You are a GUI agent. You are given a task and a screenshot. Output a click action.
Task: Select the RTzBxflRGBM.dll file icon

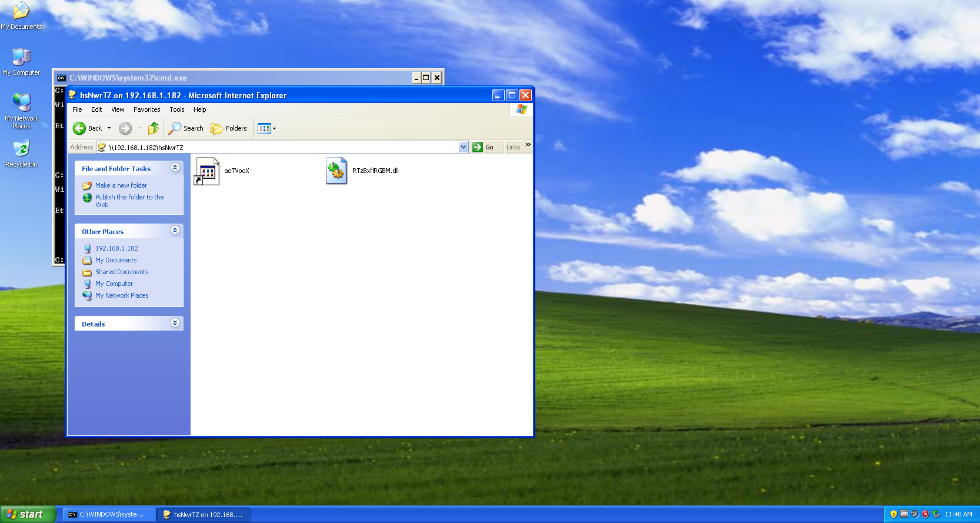(x=336, y=171)
